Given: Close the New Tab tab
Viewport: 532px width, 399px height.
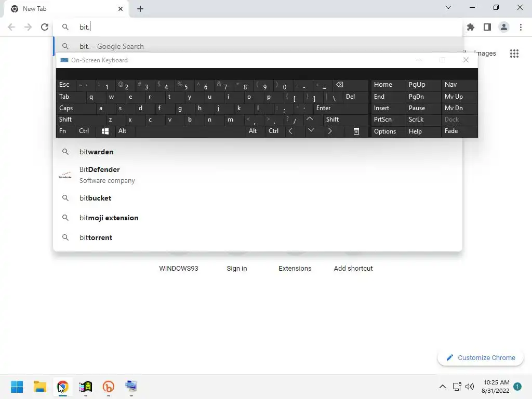Looking at the screenshot, I should click(x=121, y=9).
